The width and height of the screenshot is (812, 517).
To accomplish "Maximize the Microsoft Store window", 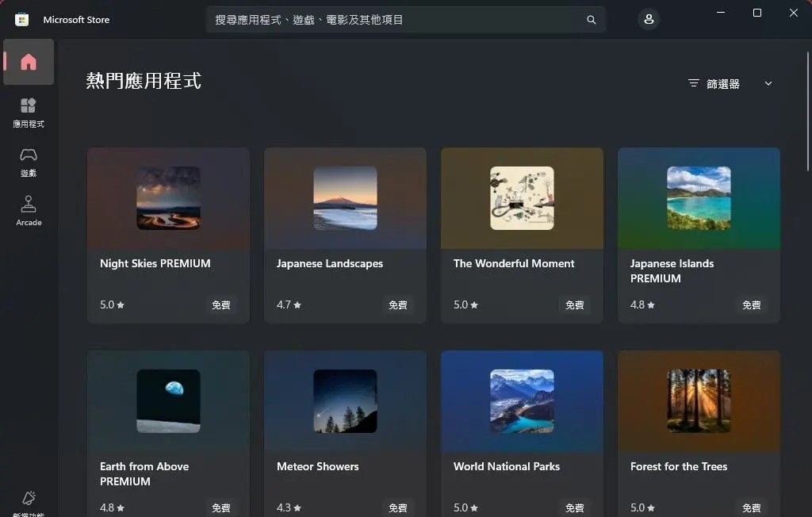I will (757, 13).
